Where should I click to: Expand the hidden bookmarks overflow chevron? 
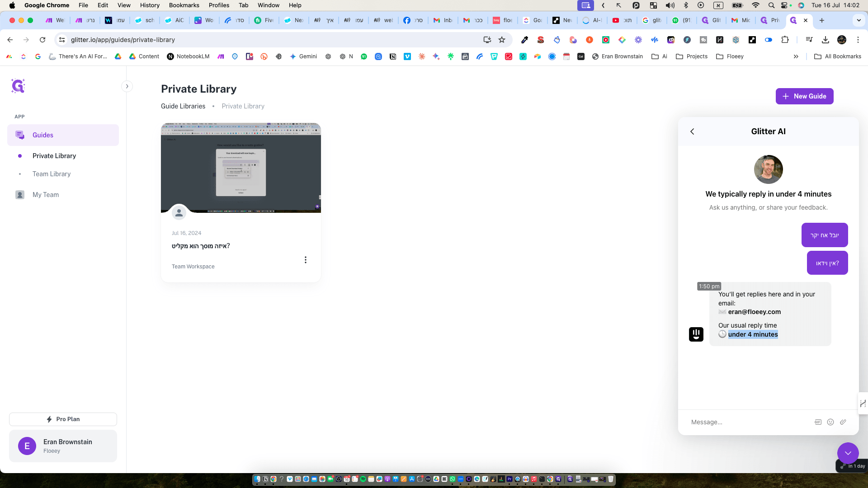[x=796, y=56]
